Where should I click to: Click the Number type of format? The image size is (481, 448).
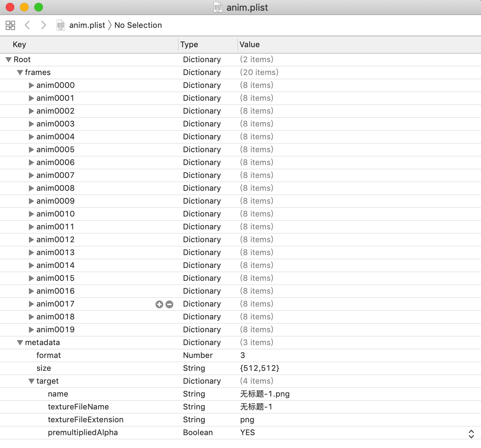pos(198,355)
